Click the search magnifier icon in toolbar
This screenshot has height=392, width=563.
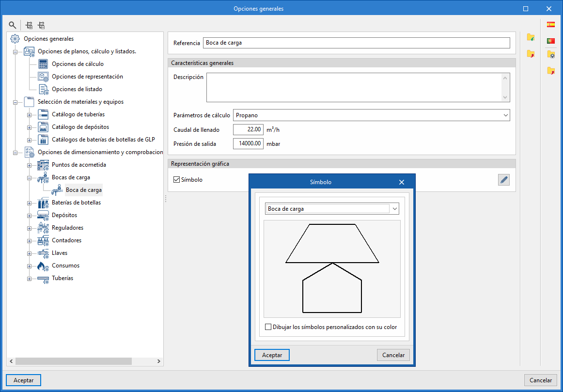click(13, 25)
